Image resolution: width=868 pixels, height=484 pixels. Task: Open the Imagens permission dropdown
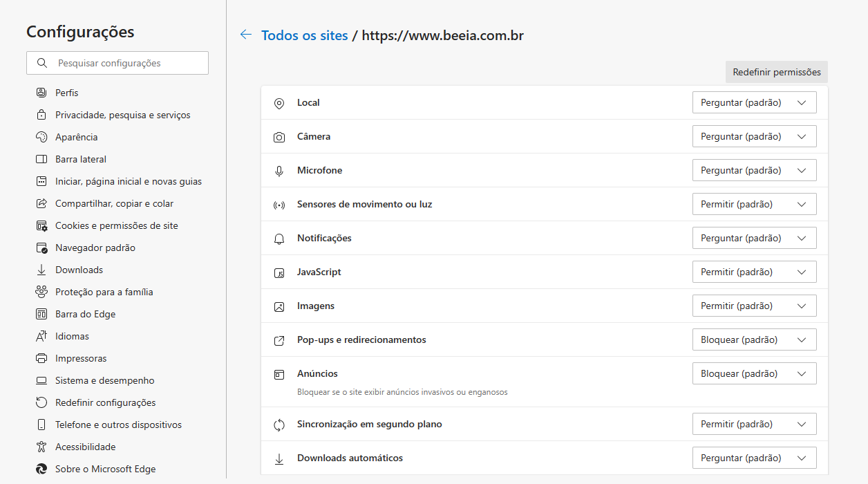click(x=755, y=306)
